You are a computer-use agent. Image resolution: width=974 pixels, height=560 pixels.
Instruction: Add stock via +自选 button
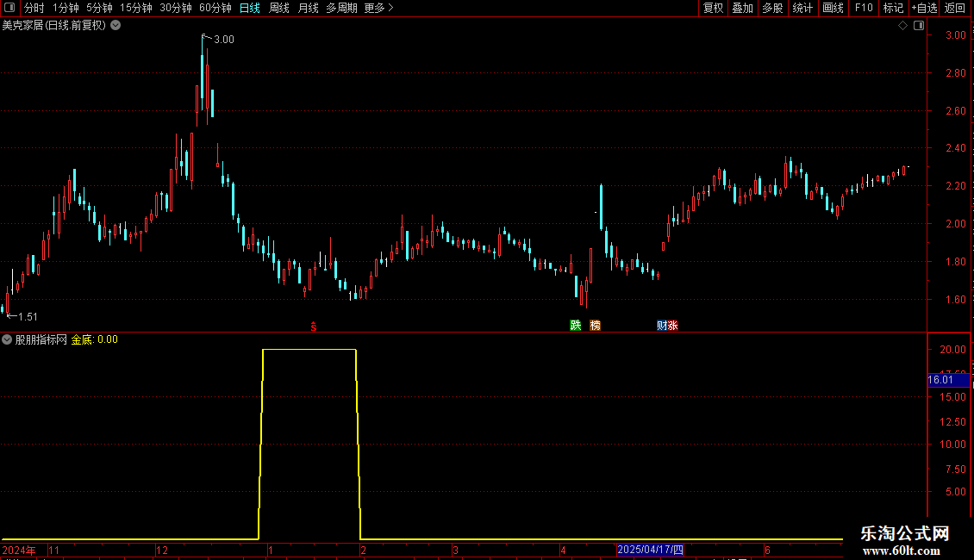[x=924, y=8]
